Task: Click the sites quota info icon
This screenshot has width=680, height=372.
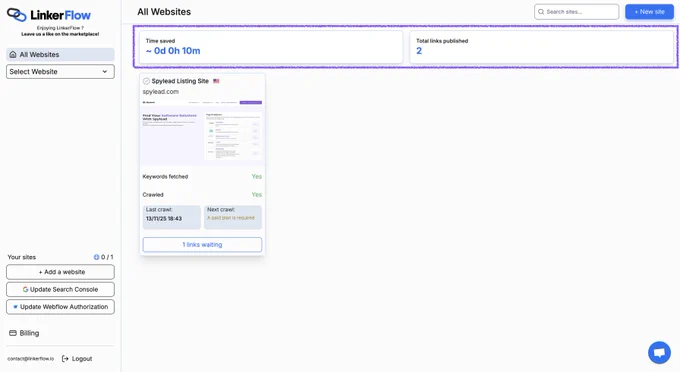Action: [x=96, y=257]
